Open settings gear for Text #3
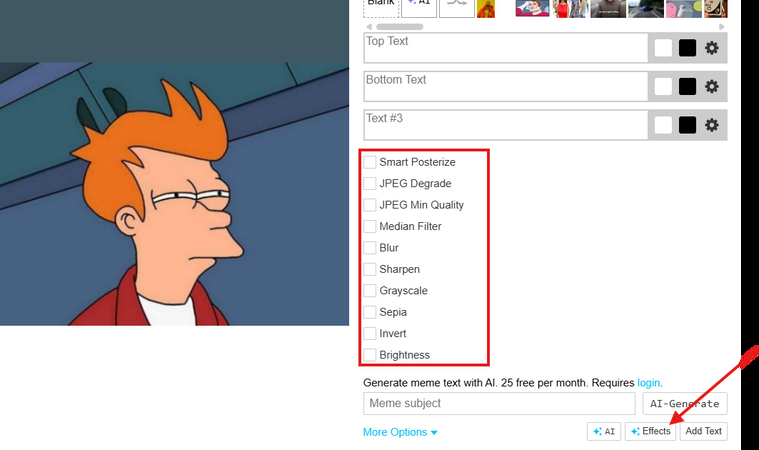 coord(712,125)
